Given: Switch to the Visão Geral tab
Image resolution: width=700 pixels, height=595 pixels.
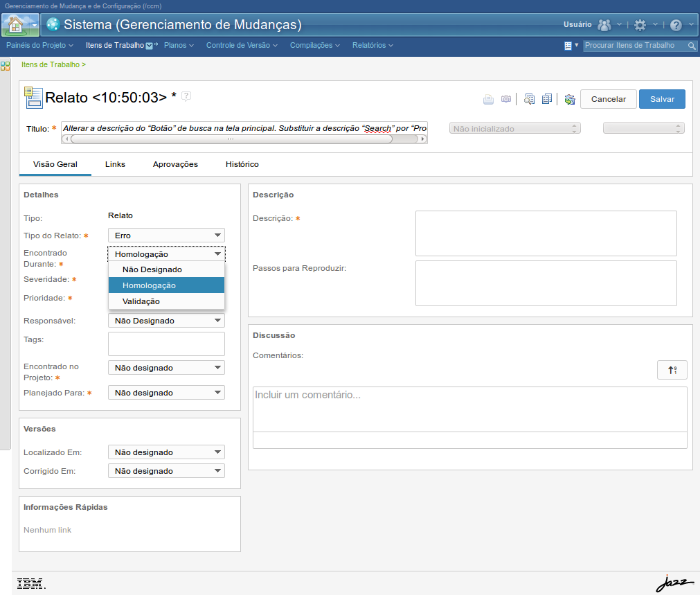Looking at the screenshot, I should [x=55, y=164].
